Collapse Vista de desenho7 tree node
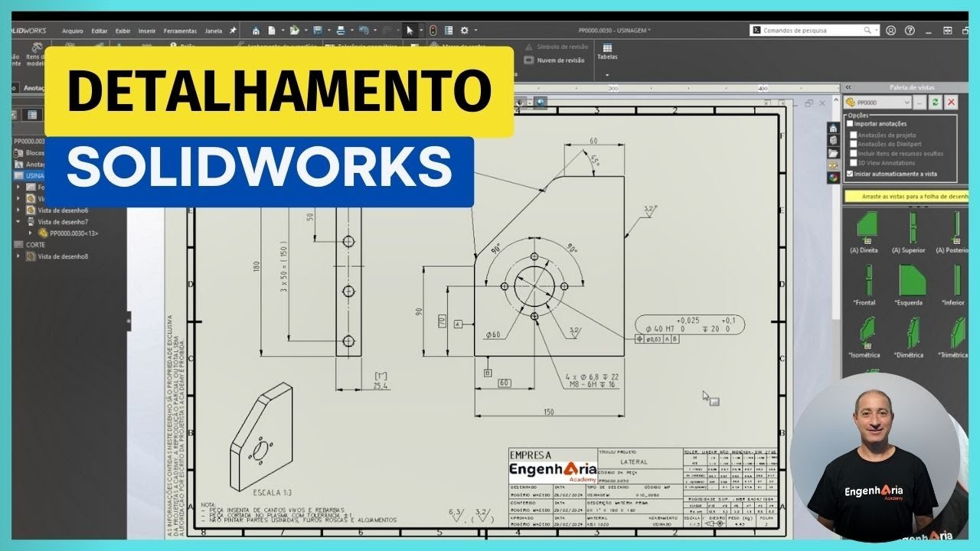Screen dimensions: 980x551 (x=18, y=221)
